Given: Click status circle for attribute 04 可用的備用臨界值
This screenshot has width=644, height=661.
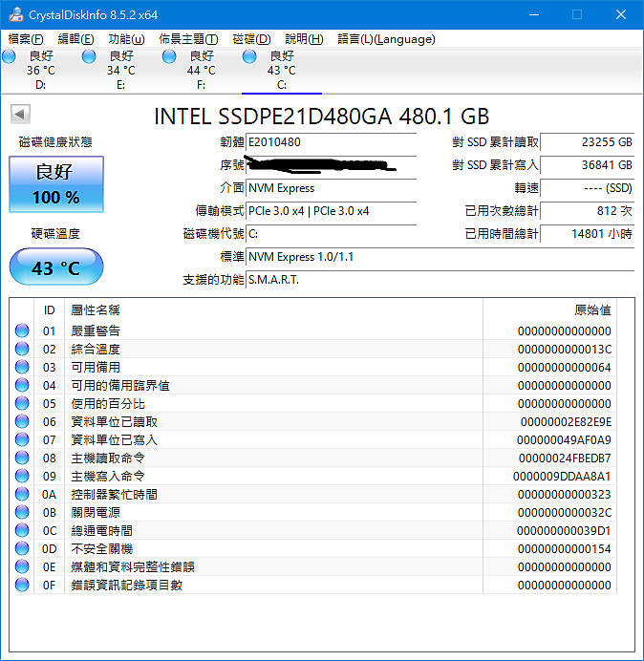Looking at the screenshot, I should click(x=22, y=385).
